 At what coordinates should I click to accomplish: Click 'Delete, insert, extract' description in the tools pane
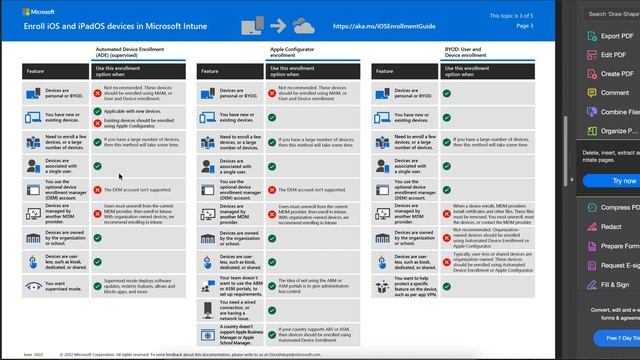coord(611,156)
